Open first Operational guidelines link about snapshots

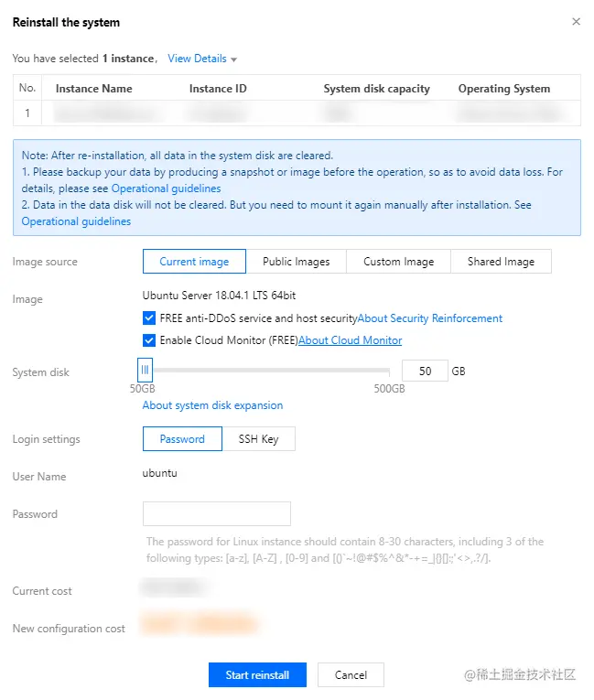pyautogui.click(x=167, y=188)
